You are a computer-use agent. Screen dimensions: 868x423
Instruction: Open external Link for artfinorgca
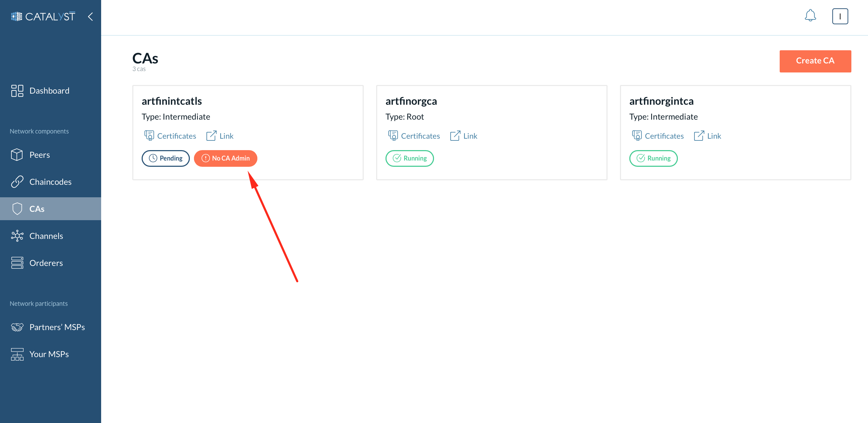tap(463, 135)
